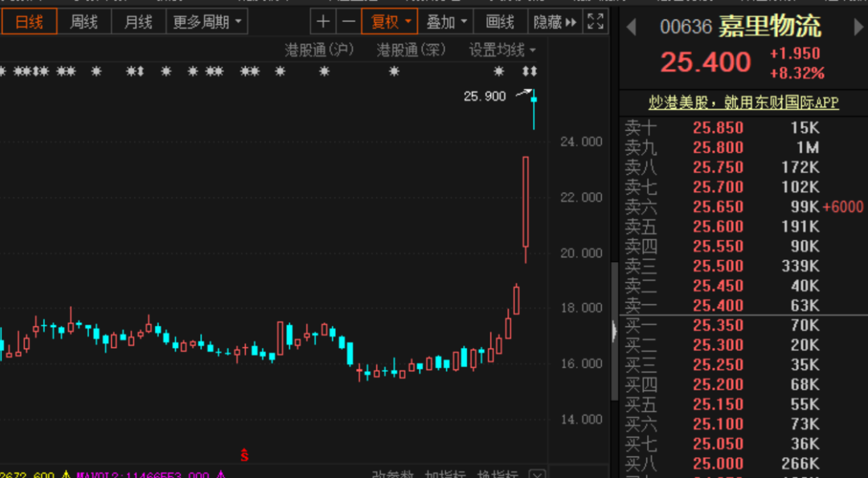Click stock name 嘉里物流
Screen dimensions: 868x478
[x=769, y=27]
